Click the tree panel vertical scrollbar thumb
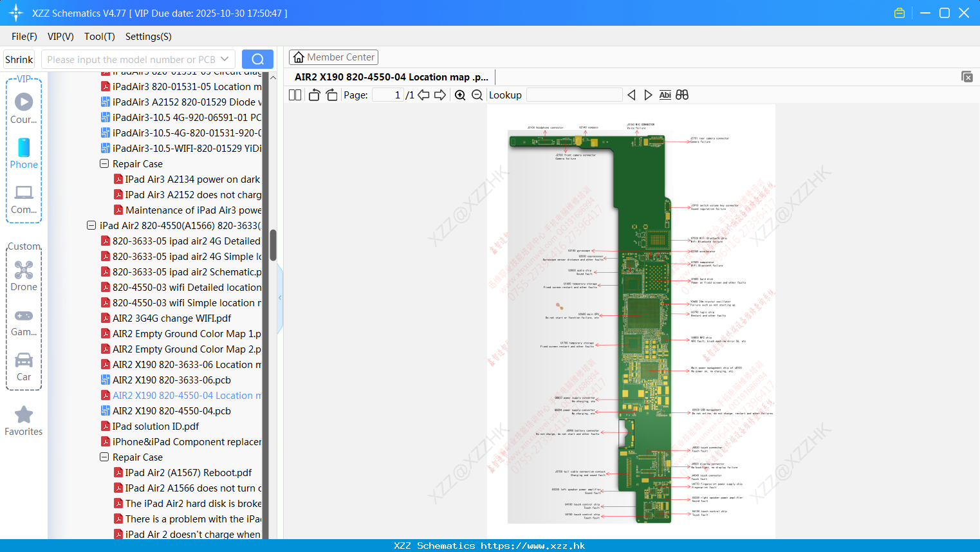The width and height of the screenshot is (980, 552). click(273, 245)
